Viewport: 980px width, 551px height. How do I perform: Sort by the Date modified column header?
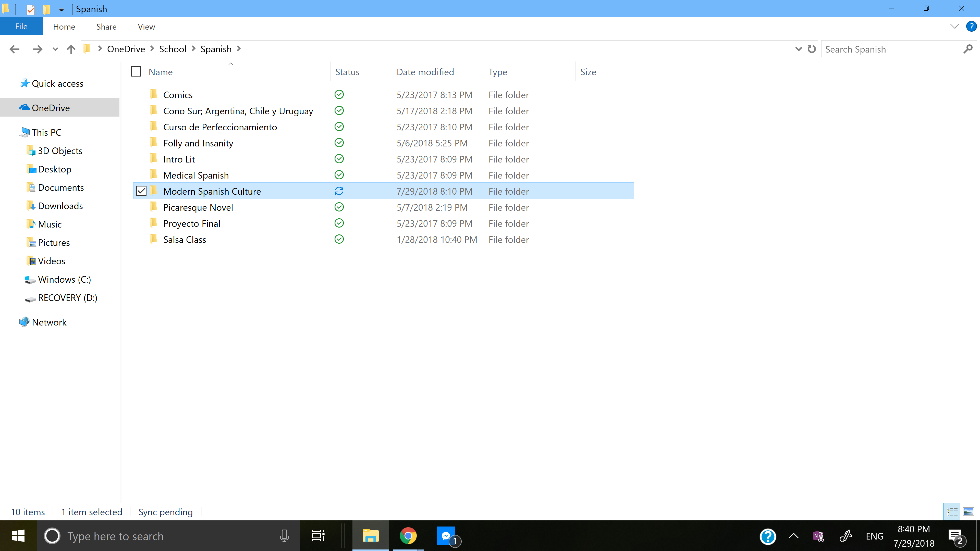(425, 72)
